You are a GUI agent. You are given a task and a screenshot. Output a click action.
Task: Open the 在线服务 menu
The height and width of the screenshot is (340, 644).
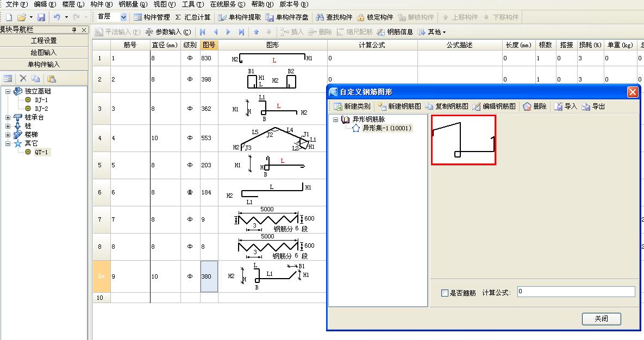tap(227, 4)
